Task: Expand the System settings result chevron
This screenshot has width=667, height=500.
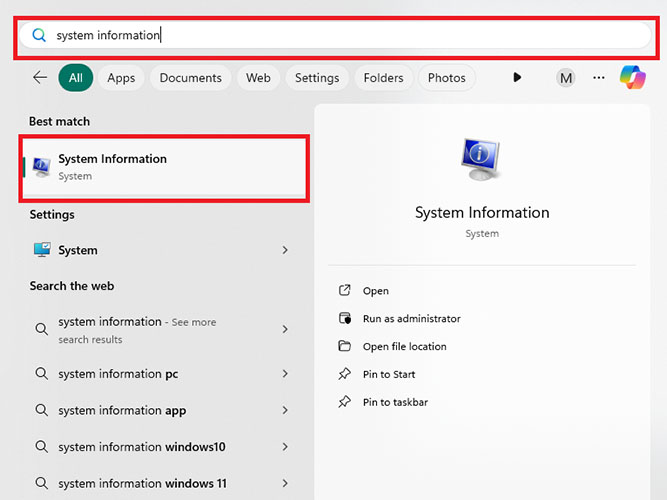Action: click(285, 250)
